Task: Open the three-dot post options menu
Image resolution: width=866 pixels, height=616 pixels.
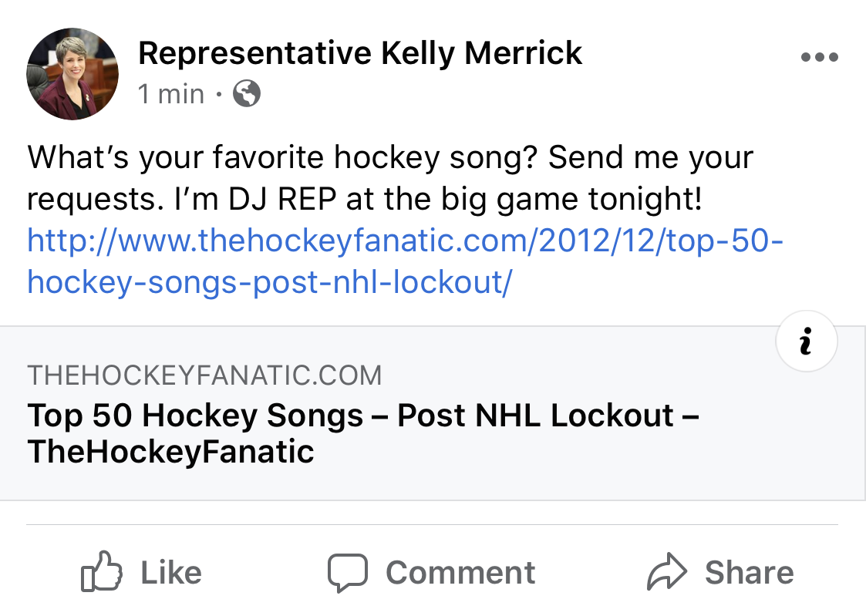Action: tap(820, 57)
